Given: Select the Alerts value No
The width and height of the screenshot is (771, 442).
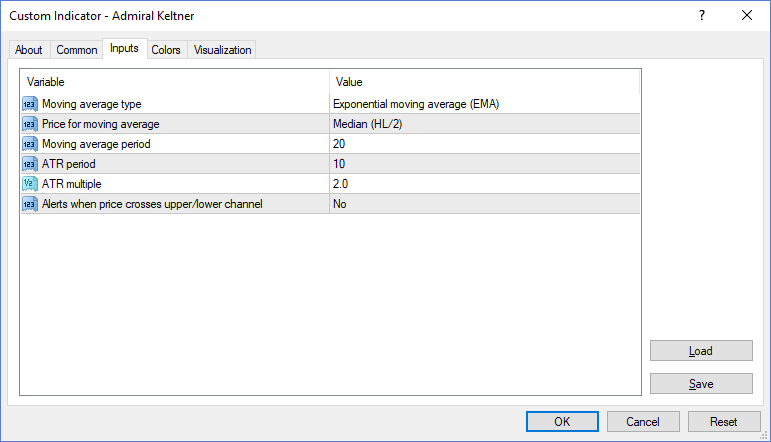Looking at the screenshot, I should [484, 204].
